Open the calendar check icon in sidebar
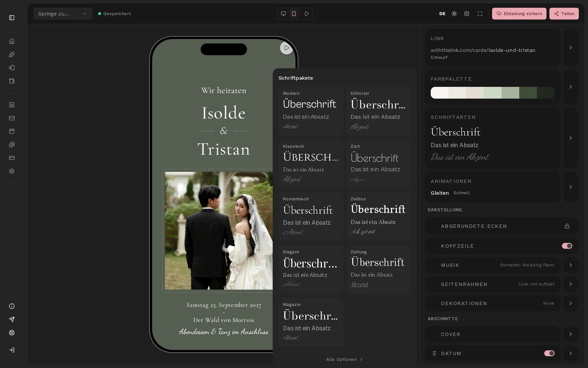Viewport: 588px width, 368px height. click(x=12, y=131)
